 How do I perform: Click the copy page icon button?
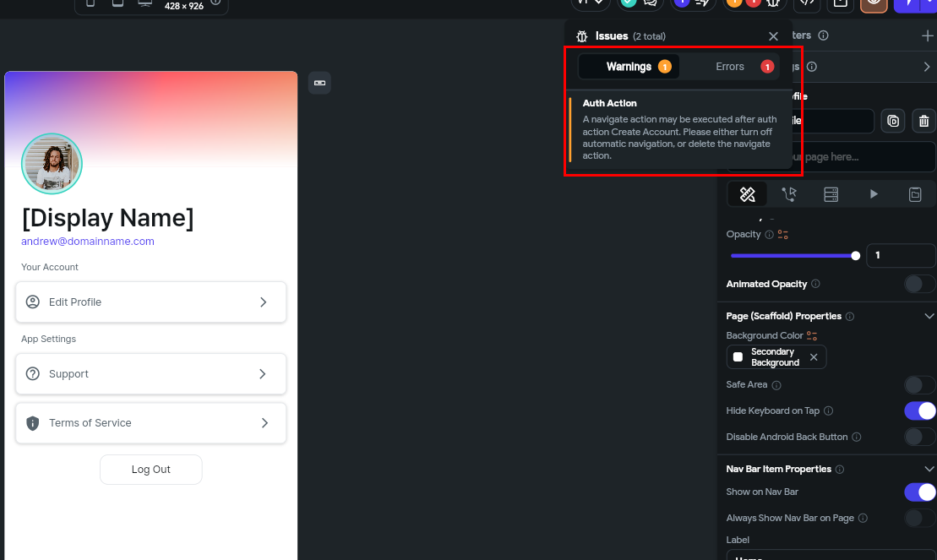point(893,122)
